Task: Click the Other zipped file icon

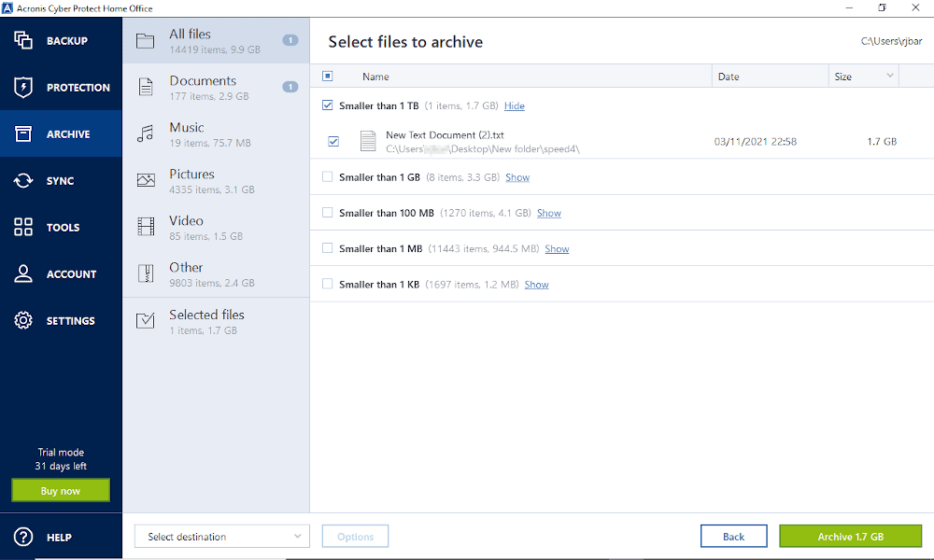Action: 146,273
